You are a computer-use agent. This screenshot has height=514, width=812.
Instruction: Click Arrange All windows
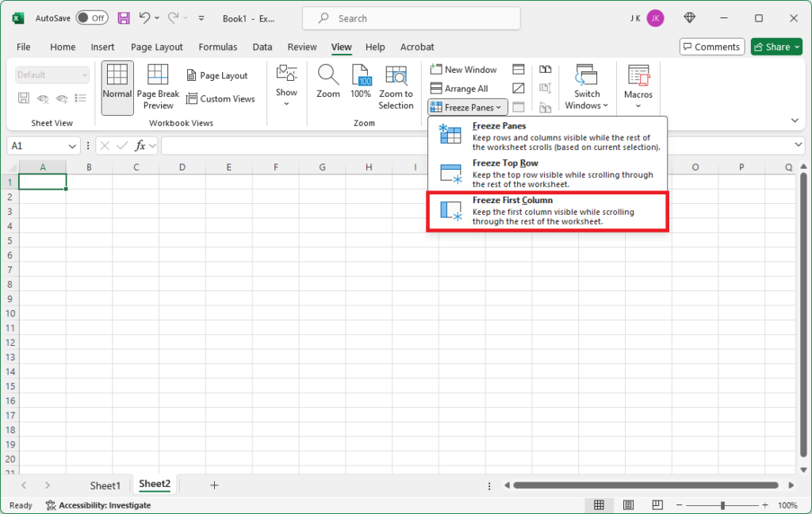pyautogui.click(x=463, y=88)
